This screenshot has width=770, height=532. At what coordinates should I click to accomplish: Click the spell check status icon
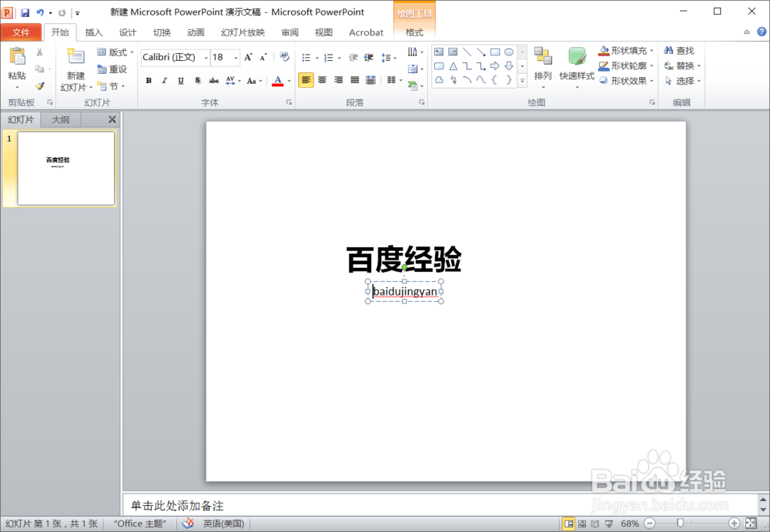(x=188, y=524)
